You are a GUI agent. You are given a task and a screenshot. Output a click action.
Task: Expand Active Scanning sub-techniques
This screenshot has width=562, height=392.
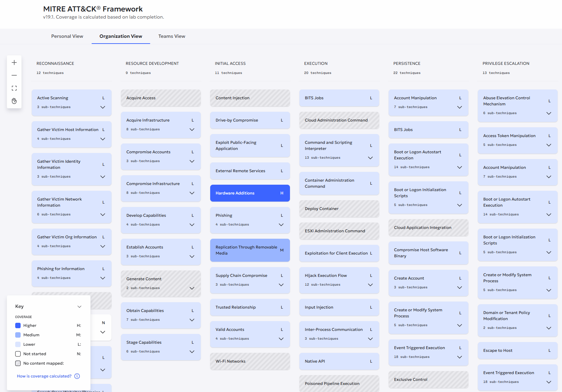103,107
